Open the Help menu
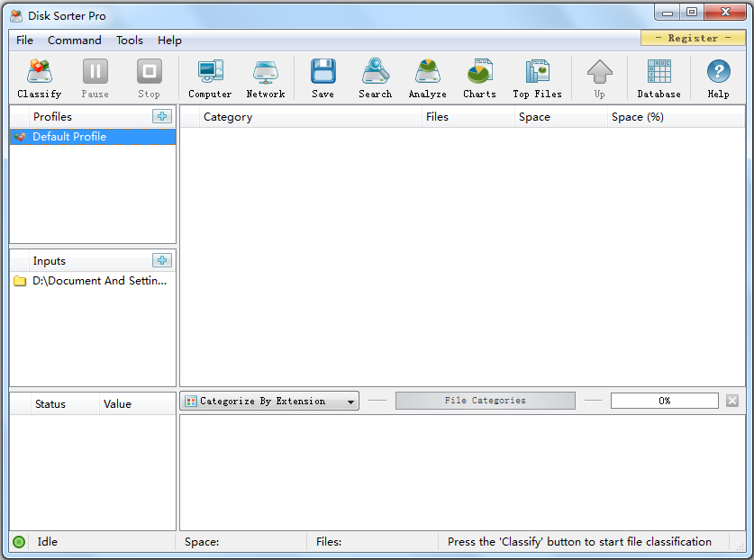Image resolution: width=754 pixels, height=560 pixels. [x=169, y=41]
